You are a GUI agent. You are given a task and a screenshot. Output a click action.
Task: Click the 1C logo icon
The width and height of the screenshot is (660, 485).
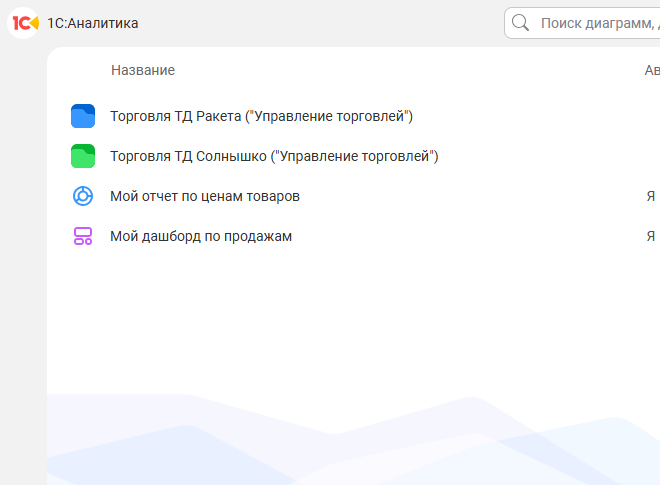pos(24,23)
